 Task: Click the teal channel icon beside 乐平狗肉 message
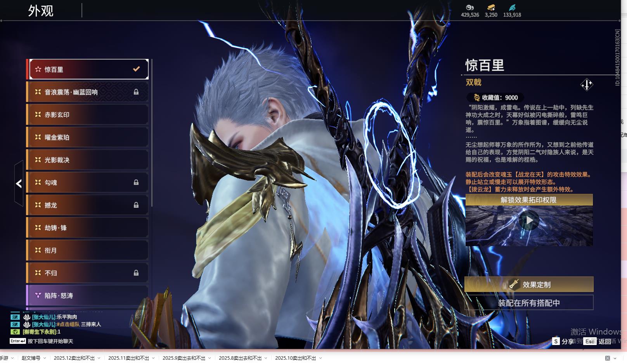tap(15, 317)
